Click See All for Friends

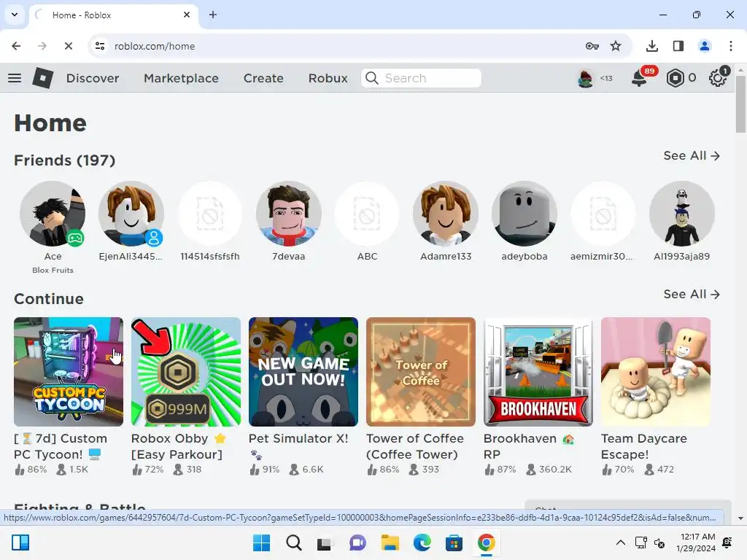tap(692, 156)
